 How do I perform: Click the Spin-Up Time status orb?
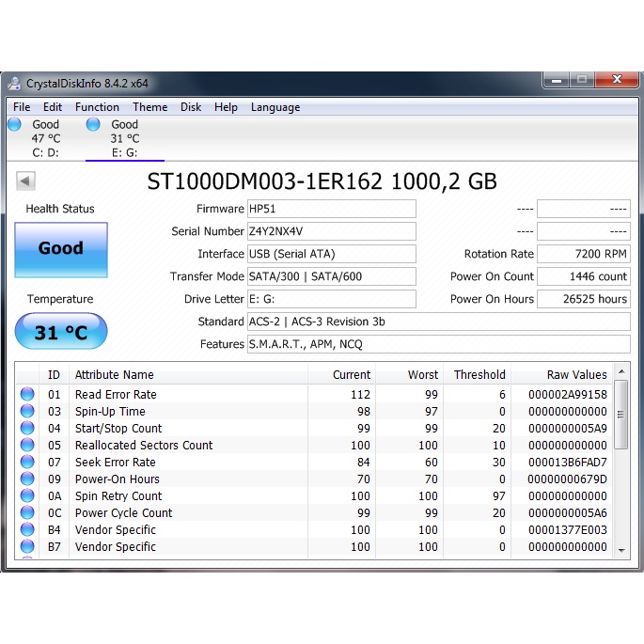click(27, 412)
